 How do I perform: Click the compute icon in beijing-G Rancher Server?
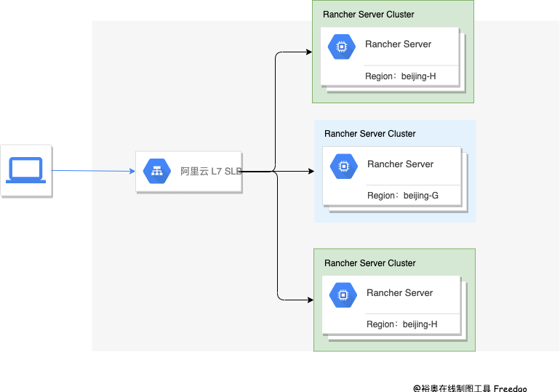pyautogui.click(x=344, y=167)
